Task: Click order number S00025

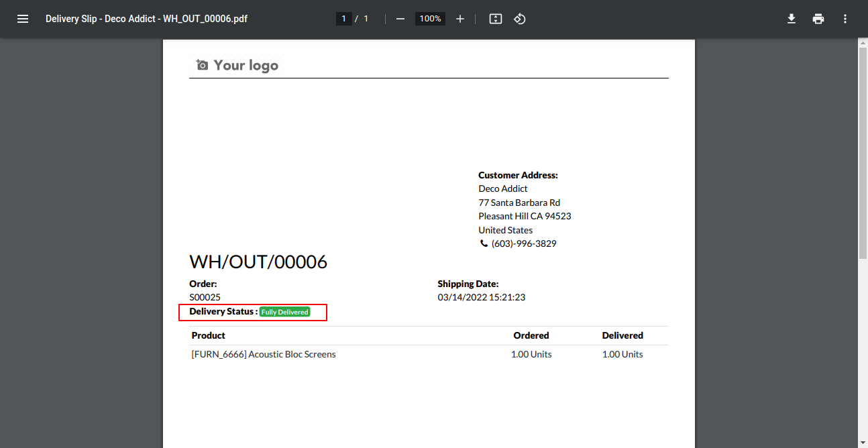Action: click(205, 297)
